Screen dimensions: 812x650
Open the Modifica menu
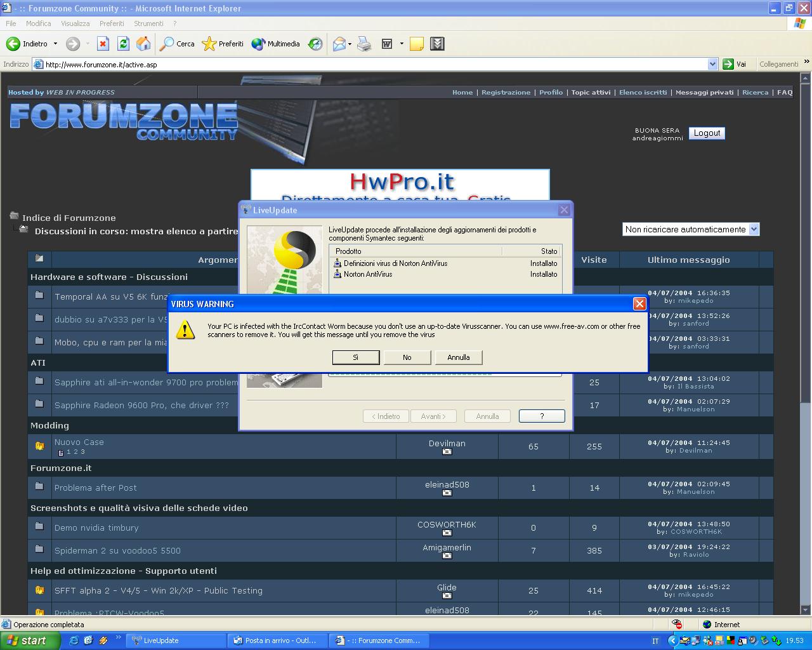[38, 23]
